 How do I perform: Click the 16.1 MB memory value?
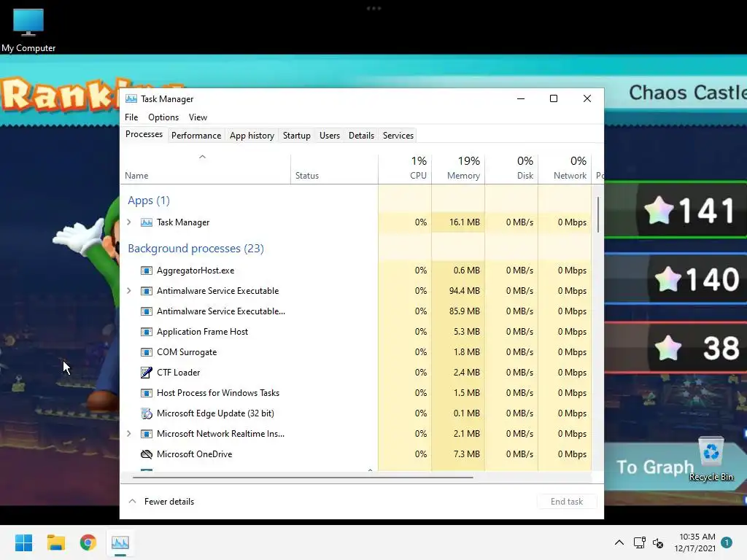pyautogui.click(x=465, y=222)
